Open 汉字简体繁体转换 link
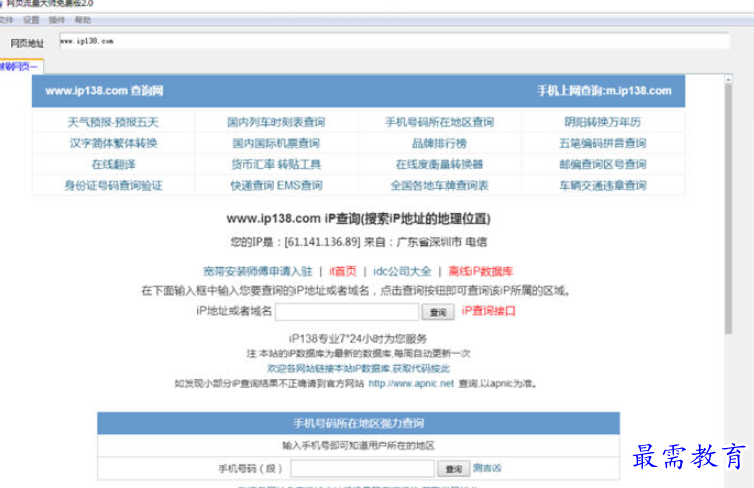 (113, 143)
